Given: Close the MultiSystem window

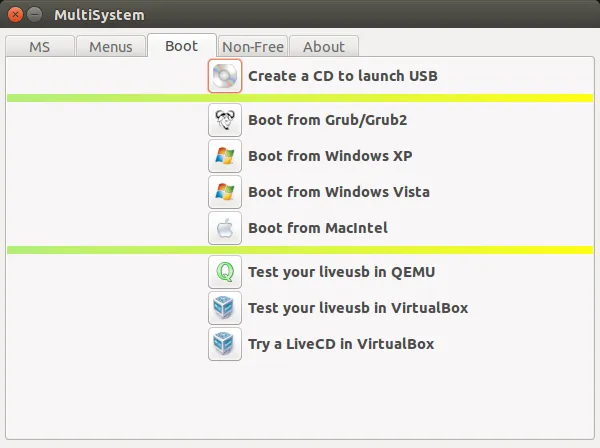Looking at the screenshot, I should 15,15.
